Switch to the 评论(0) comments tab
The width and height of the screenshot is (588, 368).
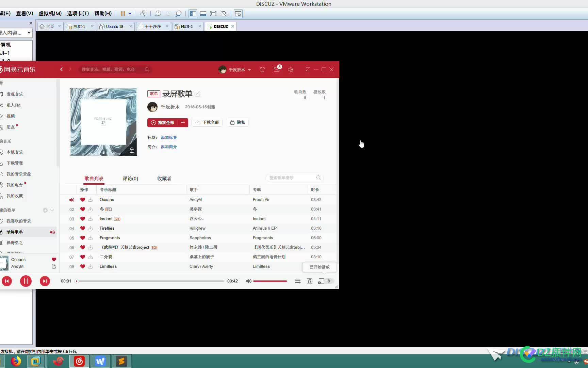[x=130, y=178]
